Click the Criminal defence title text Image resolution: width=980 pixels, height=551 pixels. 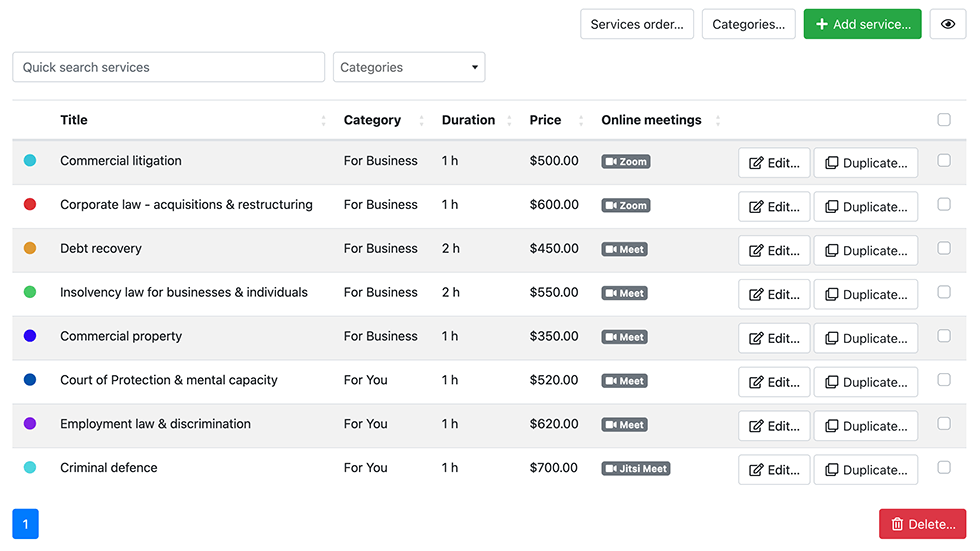click(x=109, y=468)
